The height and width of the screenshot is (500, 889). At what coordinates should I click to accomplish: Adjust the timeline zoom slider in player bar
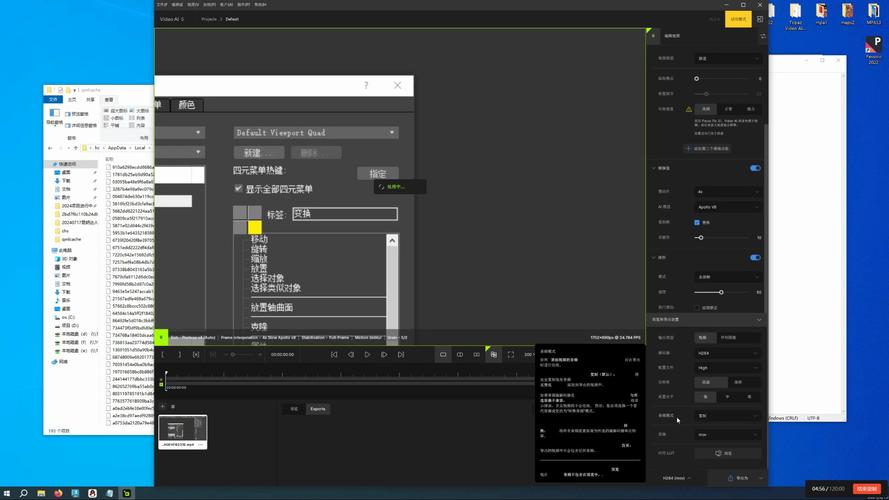click(241, 355)
